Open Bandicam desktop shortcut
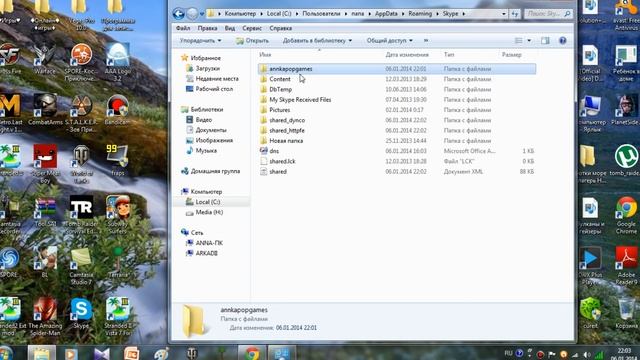 (117, 109)
